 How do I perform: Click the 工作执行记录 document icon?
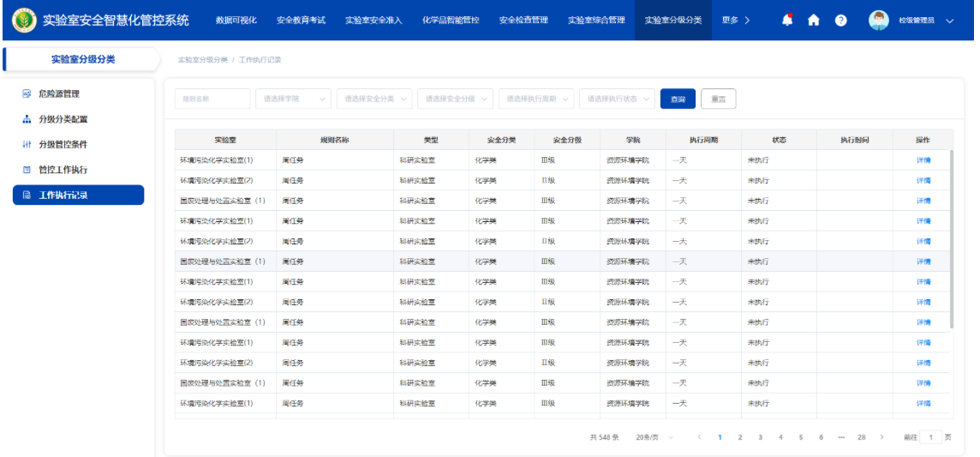click(x=27, y=195)
